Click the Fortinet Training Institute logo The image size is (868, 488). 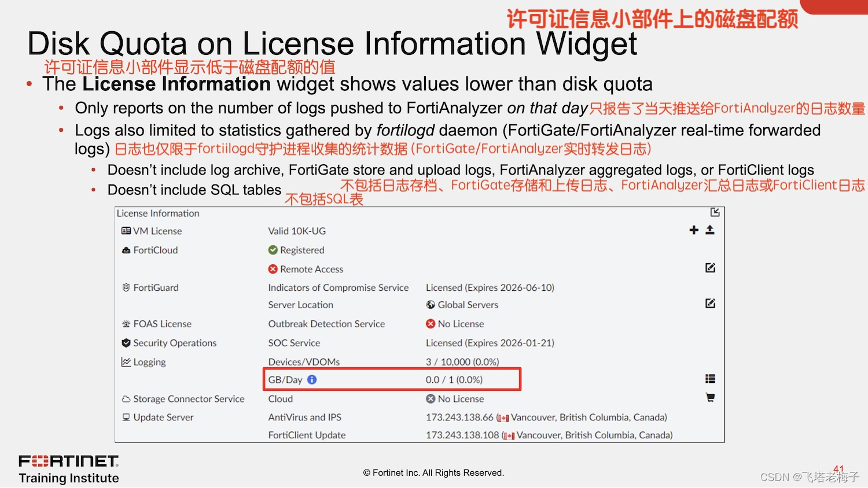click(x=69, y=469)
